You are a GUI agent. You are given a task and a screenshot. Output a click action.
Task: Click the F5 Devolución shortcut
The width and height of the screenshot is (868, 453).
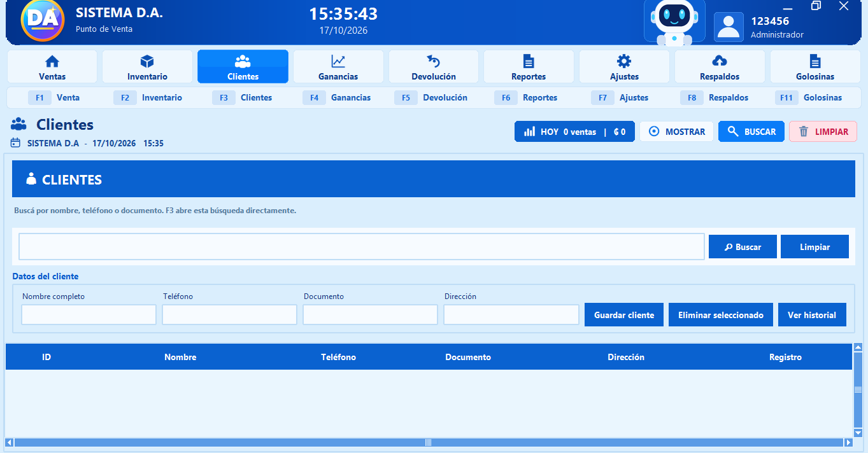[431, 98]
